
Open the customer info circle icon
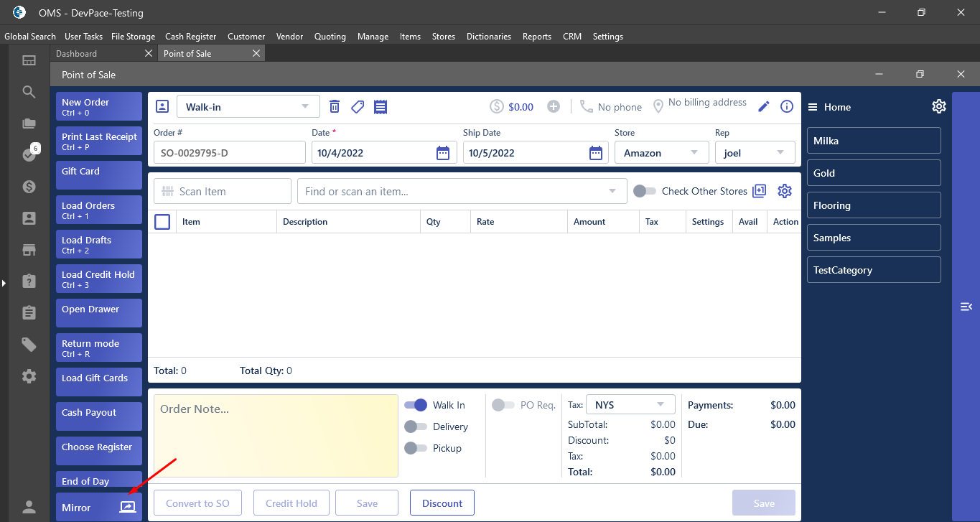pos(787,107)
